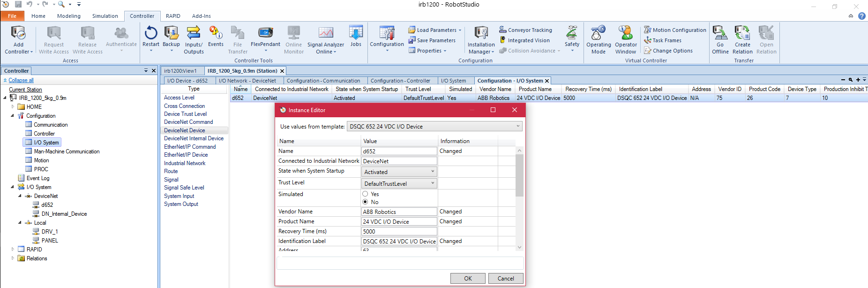Click the Instance Editor vertical scrollbar
The image size is (868, 288).
pyautogui.click(x=519, y=175)
